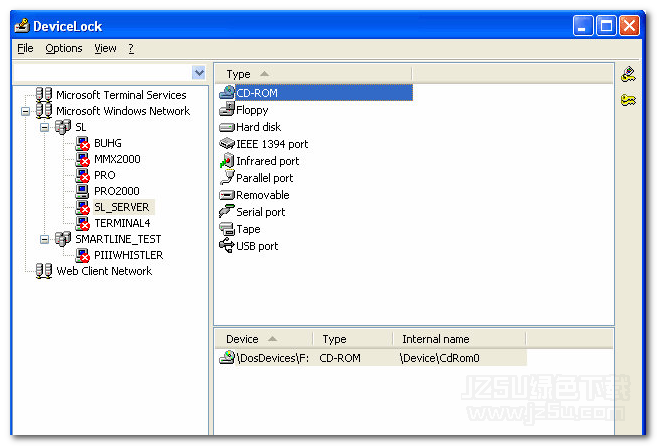Viewport: 657px width, 446px height.
Task: Click the MMX2000 computer icon
Action: tap(83, 159)
